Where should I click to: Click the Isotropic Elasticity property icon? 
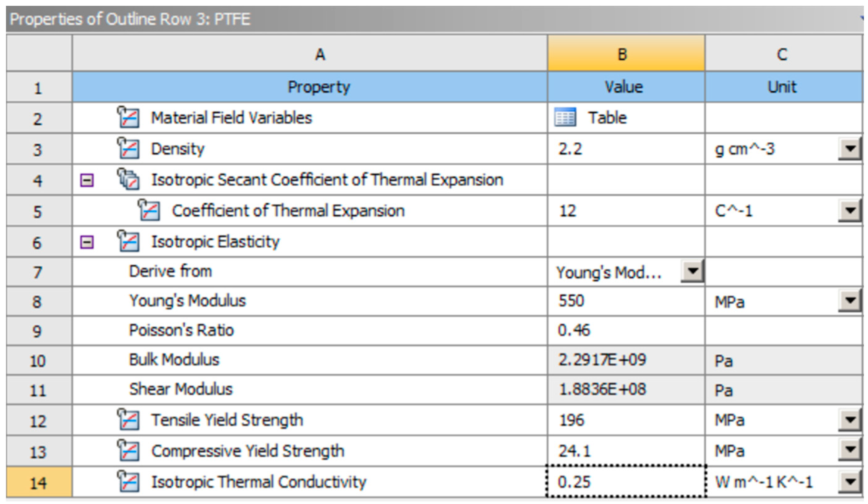[128, 241]
